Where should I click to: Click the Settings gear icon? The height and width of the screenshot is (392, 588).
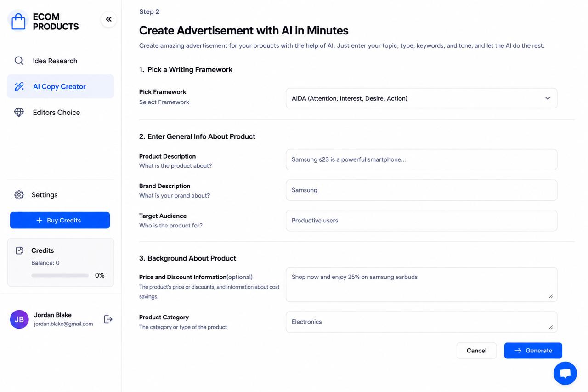coord(19,195)
